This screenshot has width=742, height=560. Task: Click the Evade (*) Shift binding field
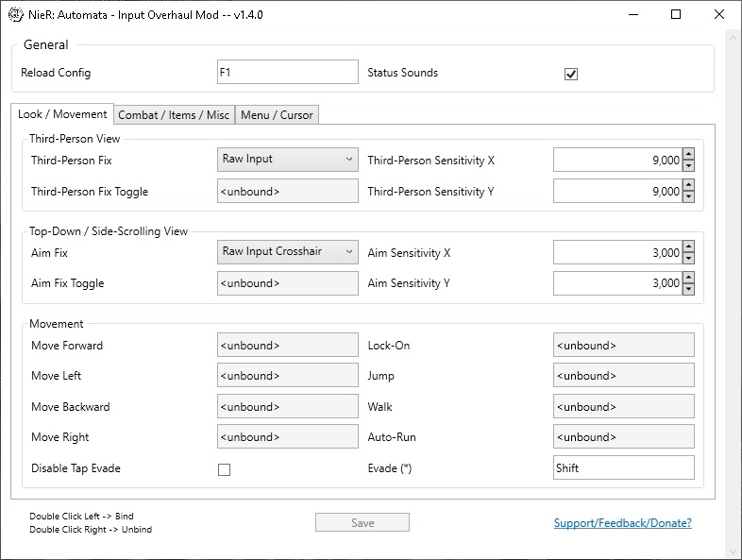tap(624, 467)
